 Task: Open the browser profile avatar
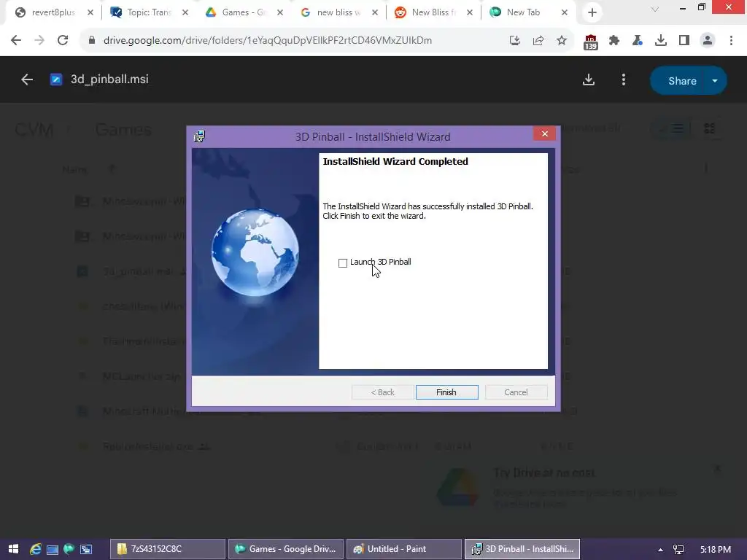(708, 41)
